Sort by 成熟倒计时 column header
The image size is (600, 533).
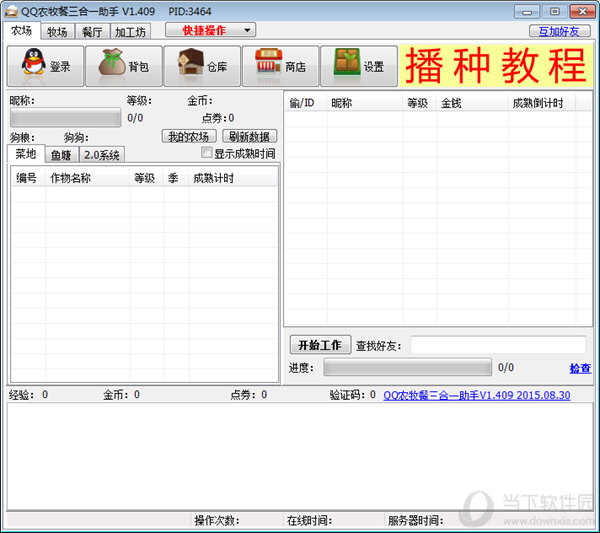point(541,103)
